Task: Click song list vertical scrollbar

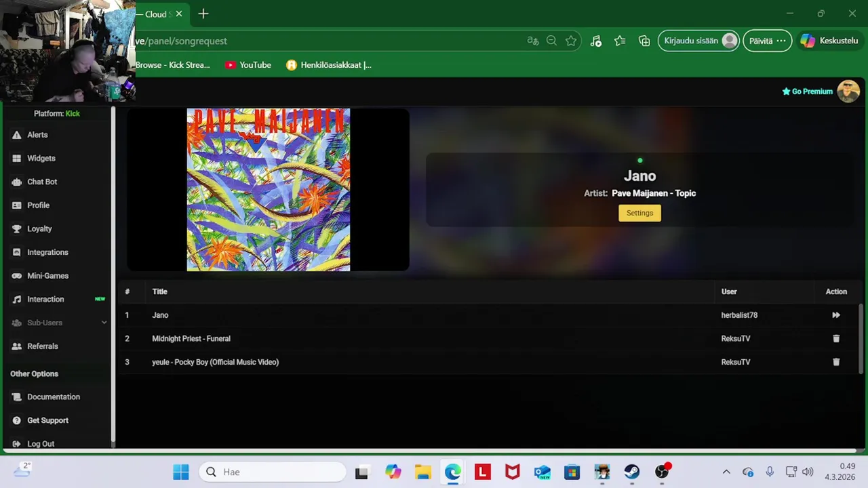Action: (861, 338)
